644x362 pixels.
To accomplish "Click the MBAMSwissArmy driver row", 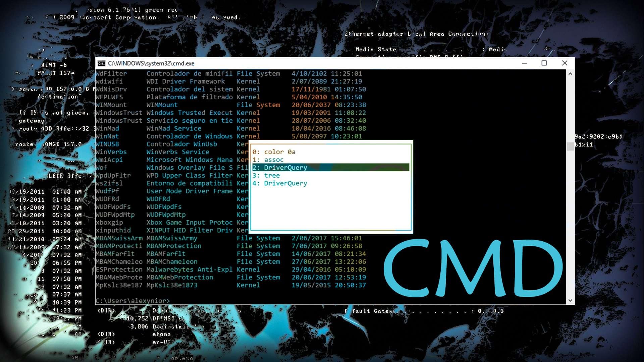I will click(x=172, y=238).
